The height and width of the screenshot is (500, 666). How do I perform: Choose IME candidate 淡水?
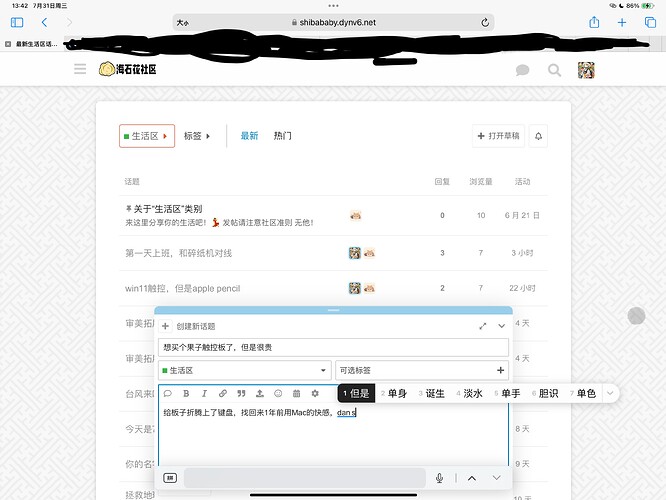click(469, 393)
